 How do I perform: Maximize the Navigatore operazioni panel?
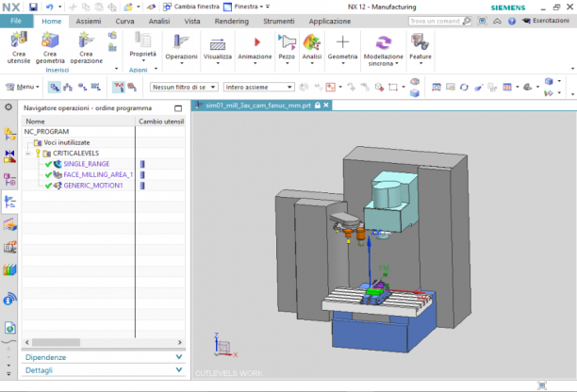coord(178,108)
